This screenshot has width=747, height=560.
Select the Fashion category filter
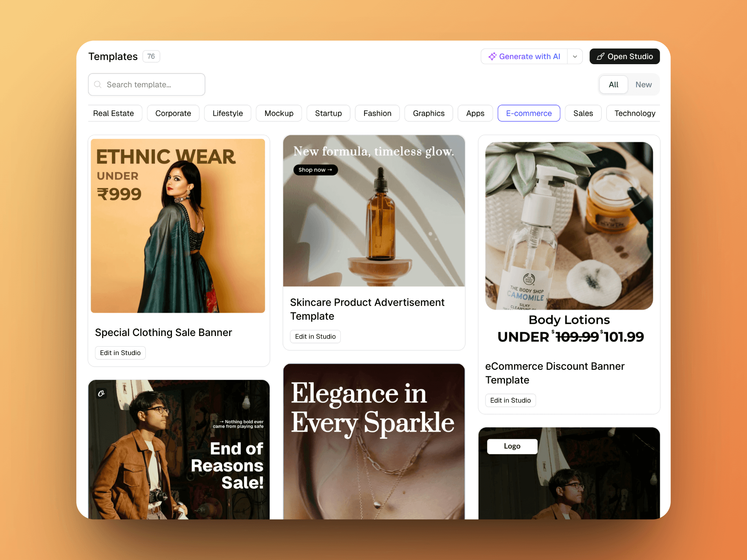pyautogui.click(x=377, y=113)
